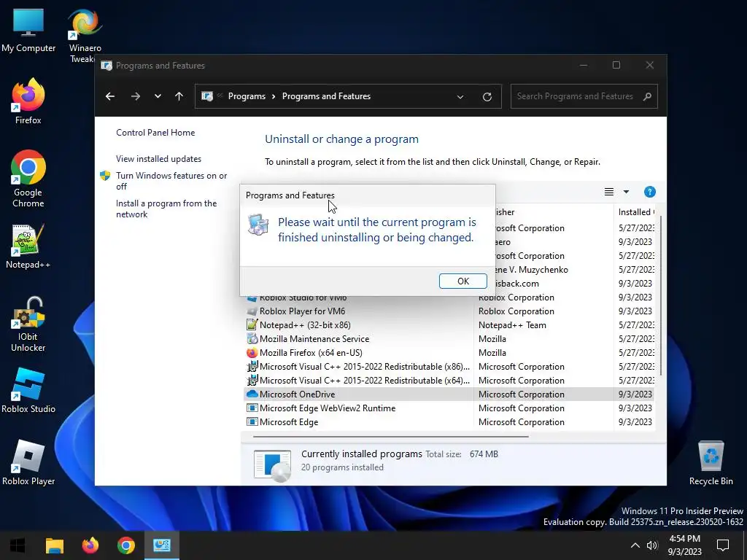Viewport: 747px width, 560px height.
Task: Refresh the Programs and Features list
Action: click(487, 97)
